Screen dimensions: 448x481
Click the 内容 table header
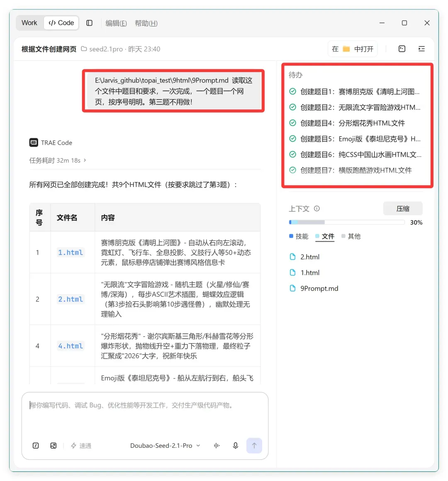coord(108,218)
